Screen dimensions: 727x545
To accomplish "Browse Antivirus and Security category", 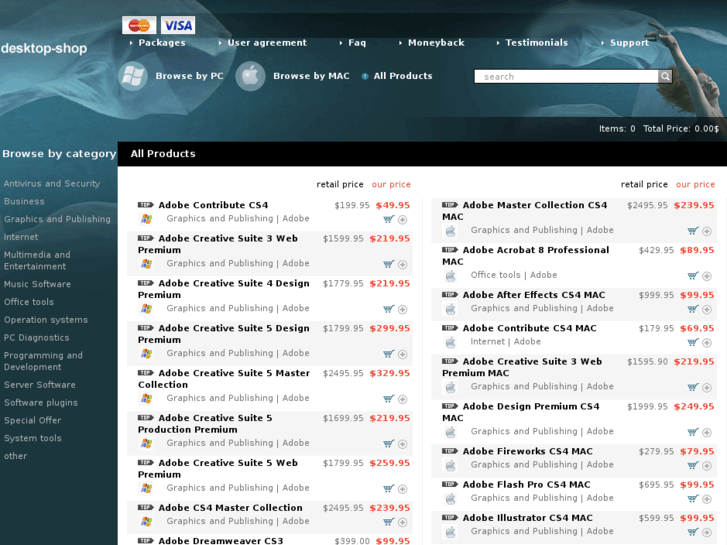I will 52,184.
